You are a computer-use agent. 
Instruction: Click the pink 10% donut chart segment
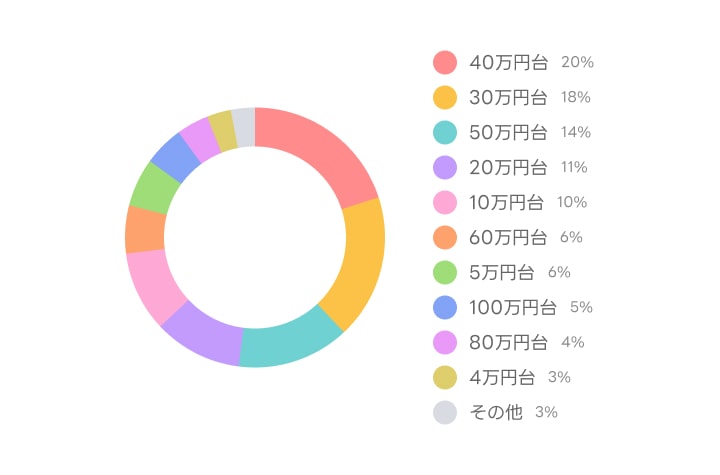coord(153,283)
